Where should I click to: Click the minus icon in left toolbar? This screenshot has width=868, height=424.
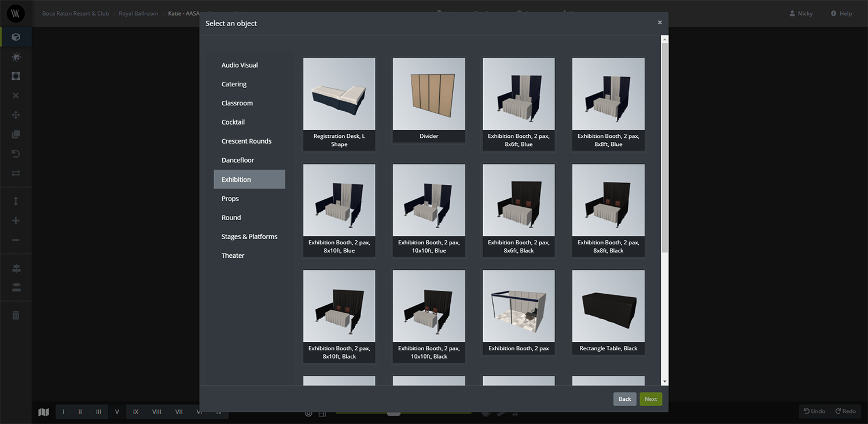pyautogui.click(x=16, y=240)
